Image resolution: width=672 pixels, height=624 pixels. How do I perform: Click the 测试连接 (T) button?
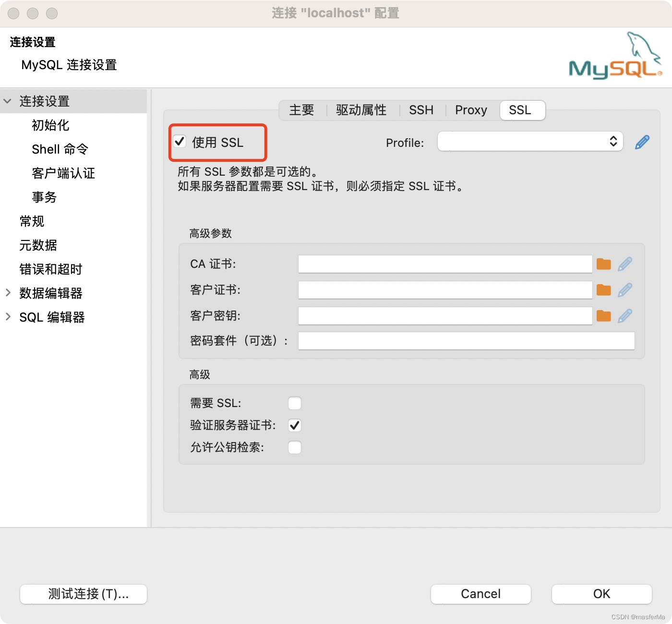pos(83,594)
